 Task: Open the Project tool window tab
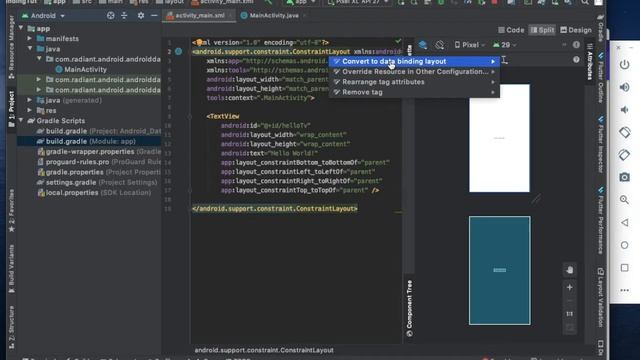[x=11, y=109]
